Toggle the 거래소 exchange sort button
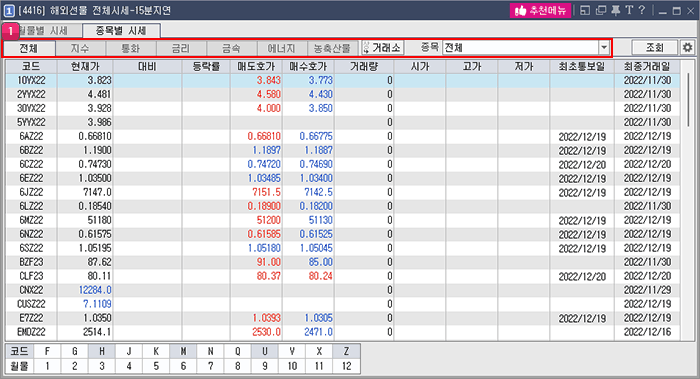Screen dimensions: 700x379 (382, 47)
